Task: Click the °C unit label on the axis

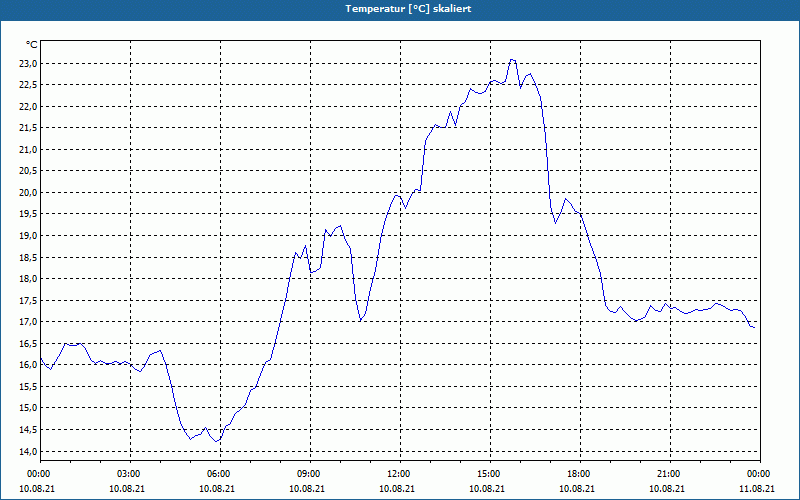Action: 32,45
